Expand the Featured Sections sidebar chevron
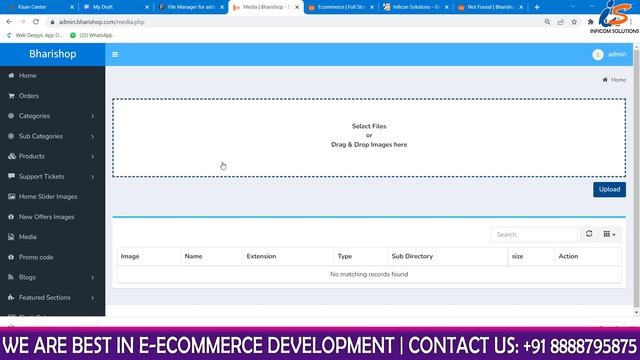Image resolution: width=640 pixels, height=360 pixels. 93,298
